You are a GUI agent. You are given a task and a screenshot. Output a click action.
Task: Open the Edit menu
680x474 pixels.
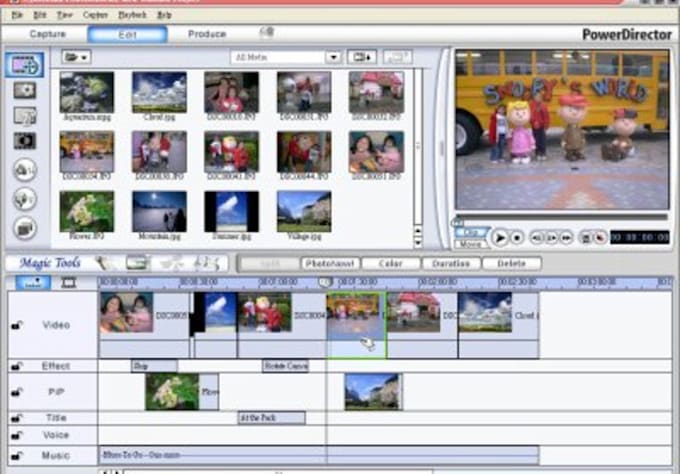[40, 15]
